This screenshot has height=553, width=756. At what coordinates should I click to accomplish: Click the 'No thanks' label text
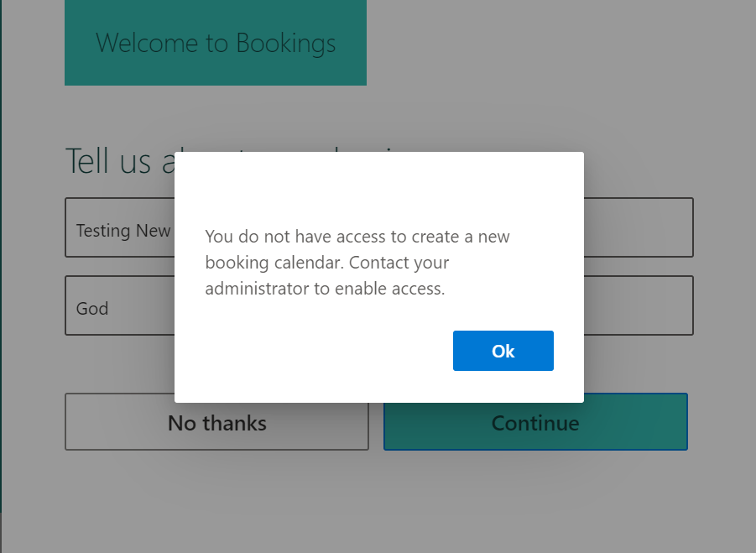click(x=216, y=423)
